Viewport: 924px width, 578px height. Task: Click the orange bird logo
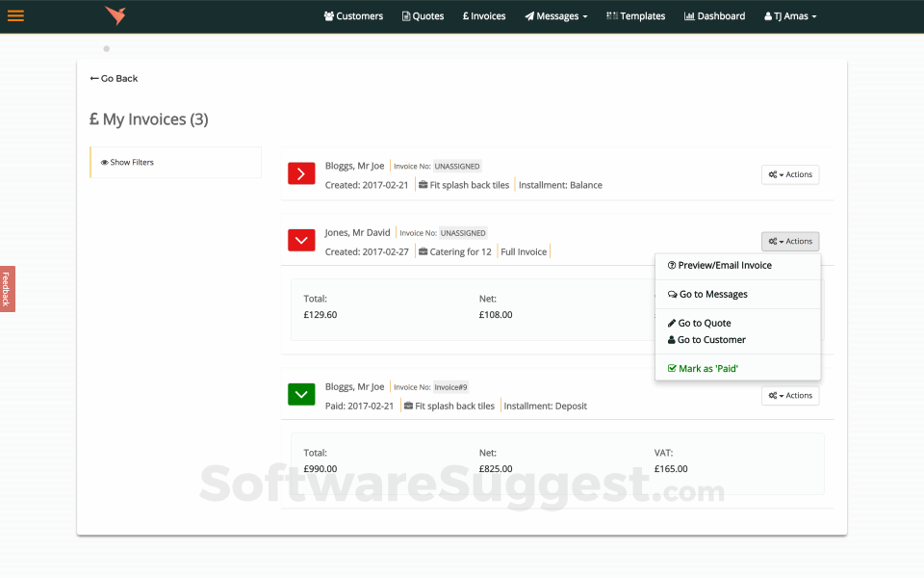pyautogui.click(x=115, y=15)
